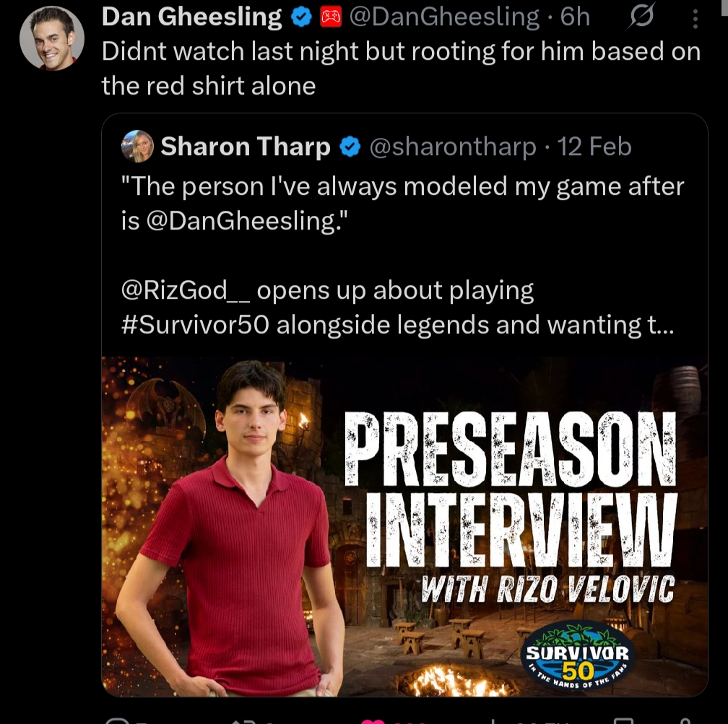Open the Grok slashed-circle icon

pyautogui.click(x=642, y=16)
